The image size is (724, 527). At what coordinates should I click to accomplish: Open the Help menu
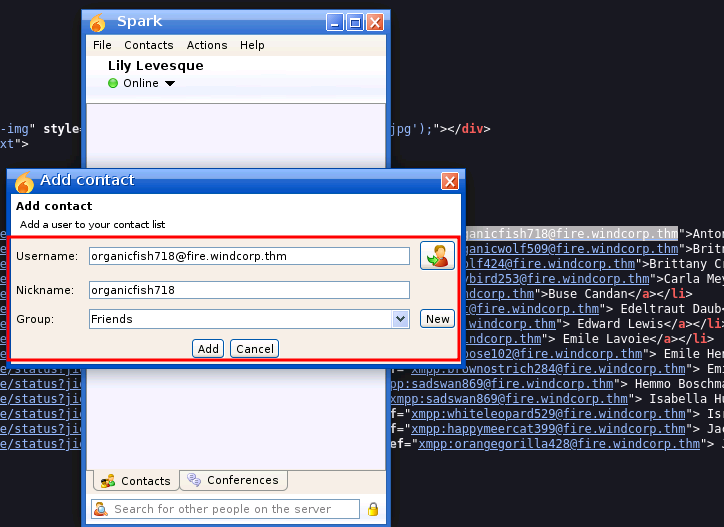click(x=252, y=45)
